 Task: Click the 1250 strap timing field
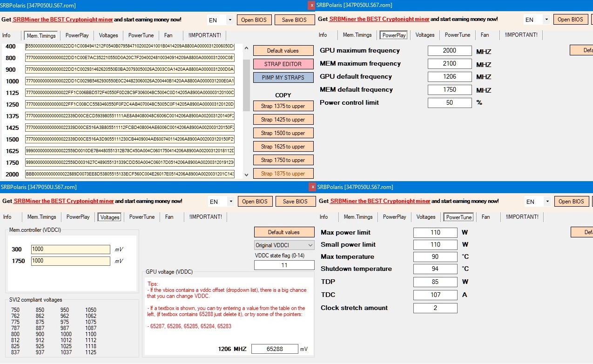pos(130,104)
